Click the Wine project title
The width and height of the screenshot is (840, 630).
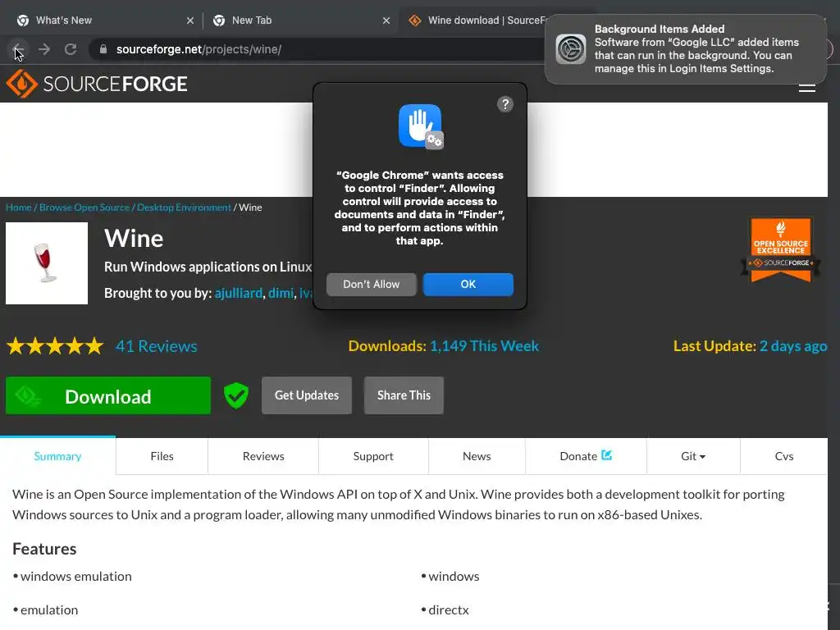click(134, 238)
